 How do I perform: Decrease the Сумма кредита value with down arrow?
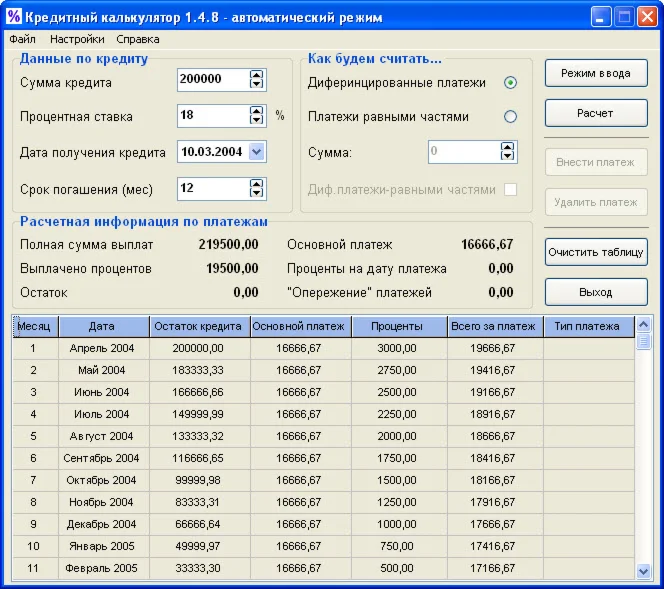(x=257, y=85)
